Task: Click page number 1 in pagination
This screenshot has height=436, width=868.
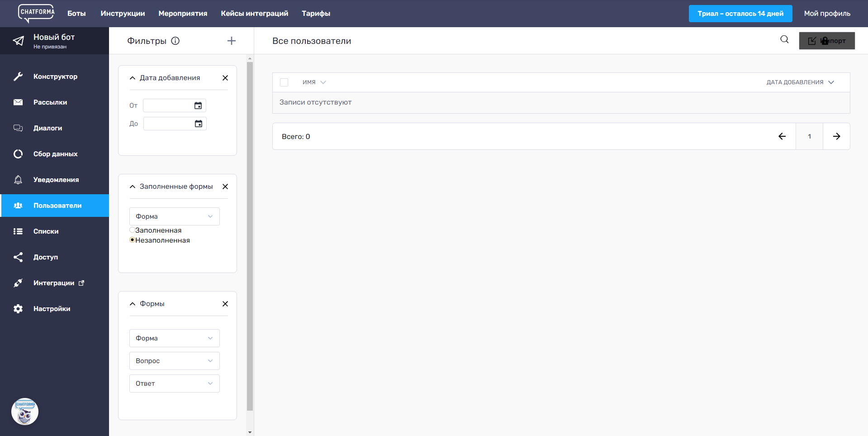Action: (x=809, y=136)
